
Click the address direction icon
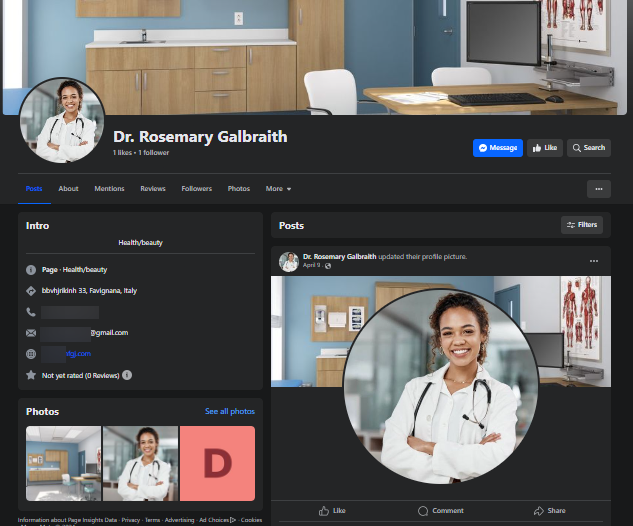point(31,291)
